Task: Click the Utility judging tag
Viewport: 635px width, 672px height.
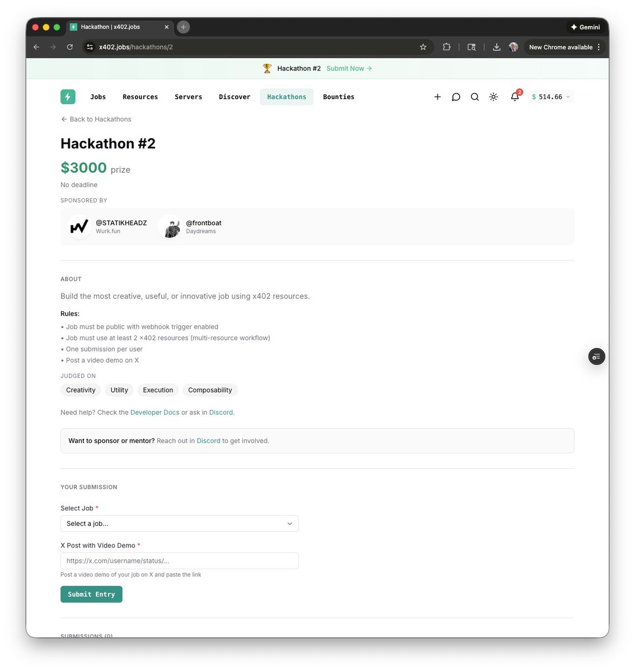Action: tap(119, 390)
